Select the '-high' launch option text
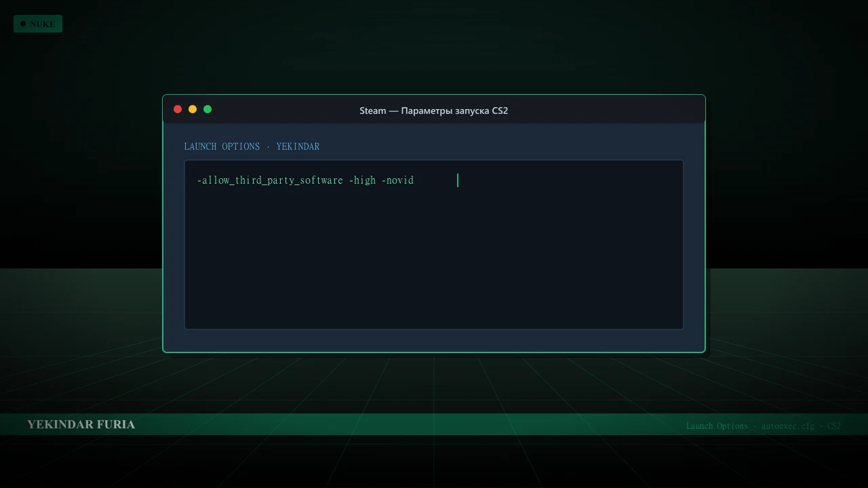This screenshot has height=488, width=868. [x=362, y=180]
